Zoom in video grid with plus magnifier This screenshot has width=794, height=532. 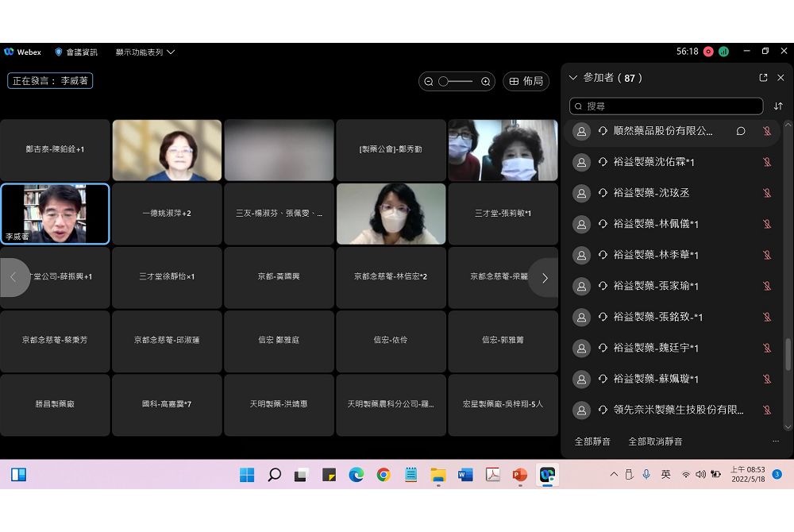click(486, 82)
